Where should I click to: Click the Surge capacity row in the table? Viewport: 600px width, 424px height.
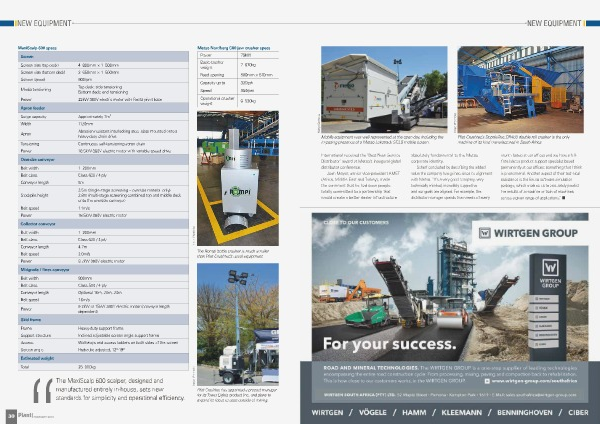(103, 116)
